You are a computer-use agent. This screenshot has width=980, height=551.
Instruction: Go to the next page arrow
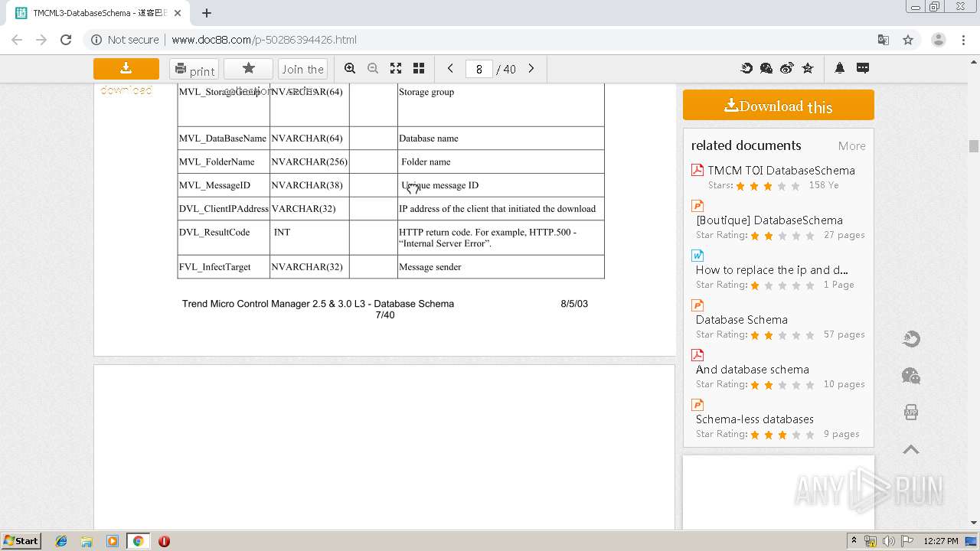tap(531, 68)
